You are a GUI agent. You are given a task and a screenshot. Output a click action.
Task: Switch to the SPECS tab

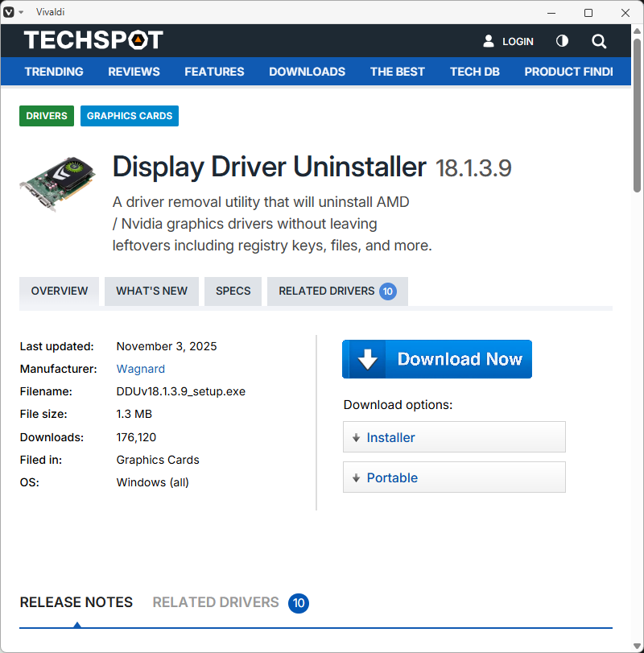tap(233, 291)
